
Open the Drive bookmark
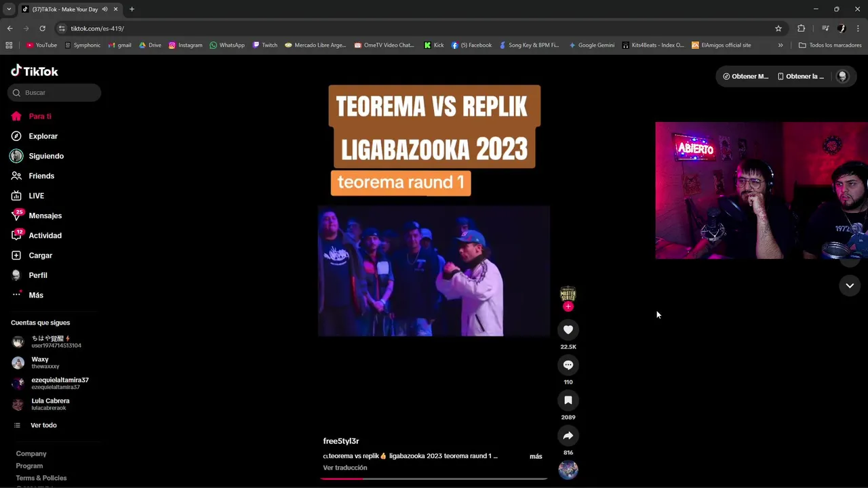point(150,45)
